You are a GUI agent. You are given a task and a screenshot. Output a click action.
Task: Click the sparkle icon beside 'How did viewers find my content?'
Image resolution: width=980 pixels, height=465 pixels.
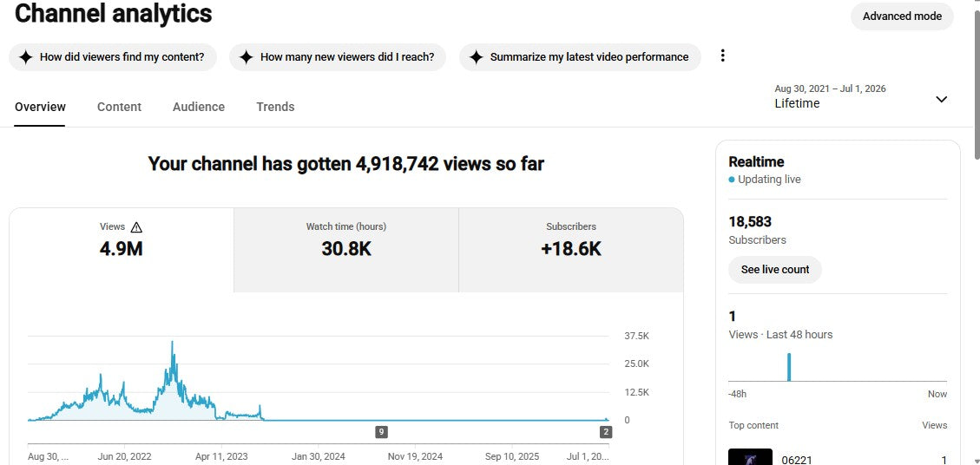[25, 57]
